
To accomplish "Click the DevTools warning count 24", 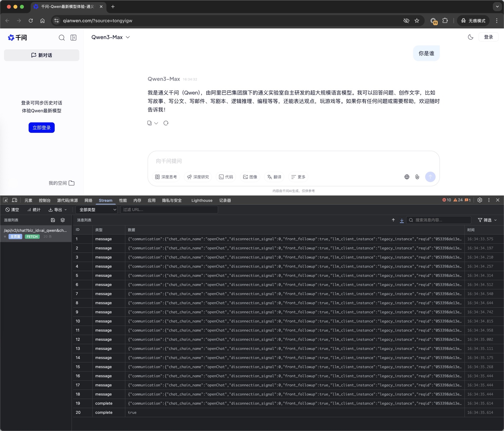I will (x=458, y=200).
